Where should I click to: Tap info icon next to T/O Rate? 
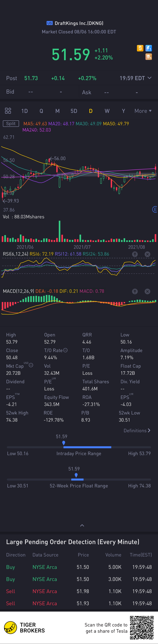[x=65, y=350]
